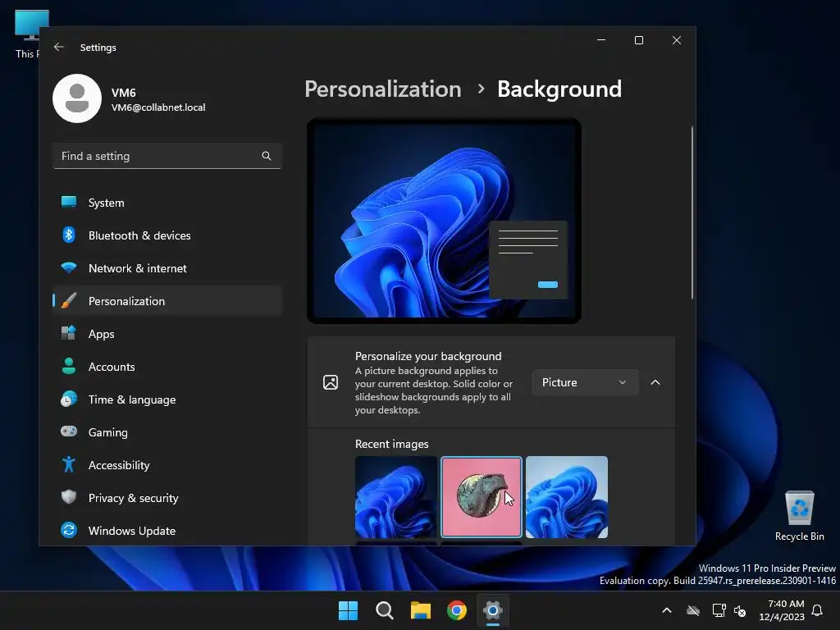This screenshot has width=840, height=630.
Task: Go to Windows Update page
Action: 167,531
